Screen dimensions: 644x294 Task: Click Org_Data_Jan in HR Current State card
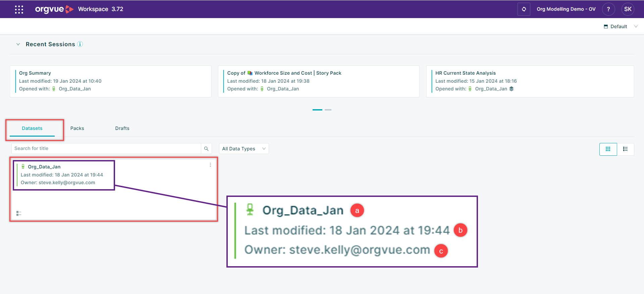point(491,89)
